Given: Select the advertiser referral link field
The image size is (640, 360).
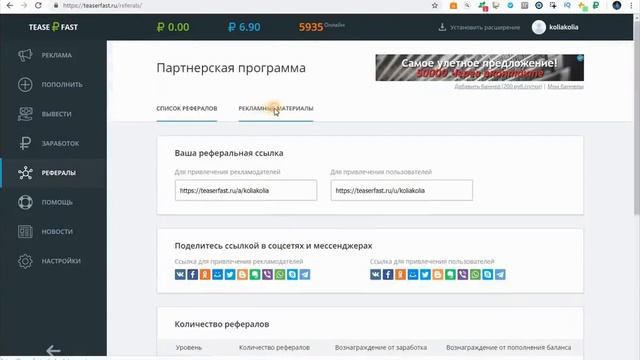Looking at the screenshot, I should pyautogui.click(x=246, y=190).
